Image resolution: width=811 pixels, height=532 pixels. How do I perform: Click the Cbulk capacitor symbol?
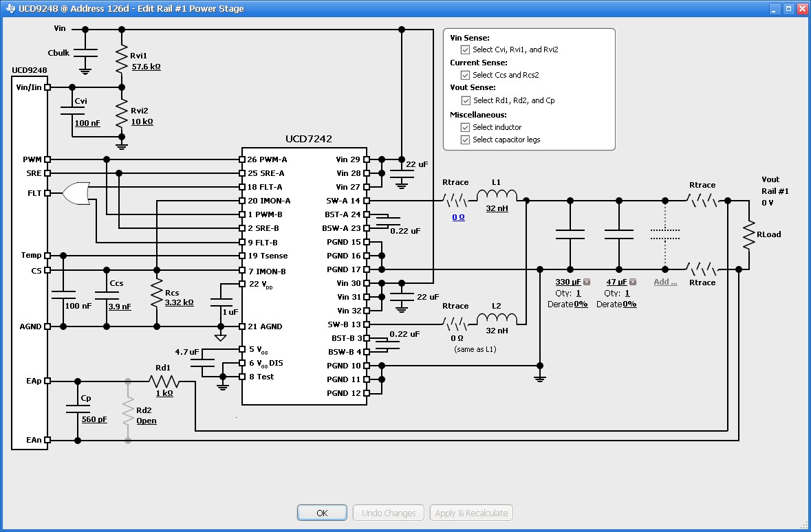[x=85, y=52]
